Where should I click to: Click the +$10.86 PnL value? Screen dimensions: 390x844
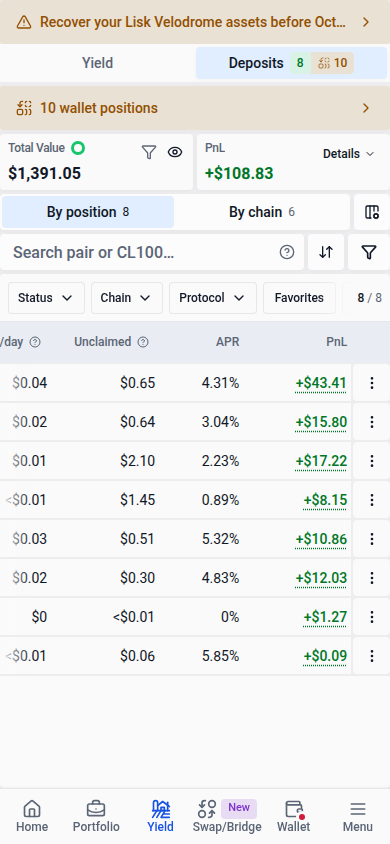click(321, 539)
